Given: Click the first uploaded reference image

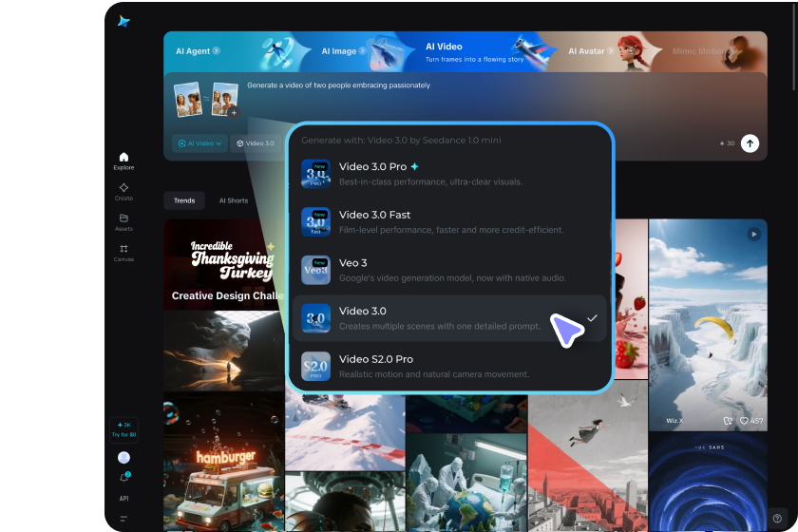Looking at the screenshot, I should coord(188,99).
